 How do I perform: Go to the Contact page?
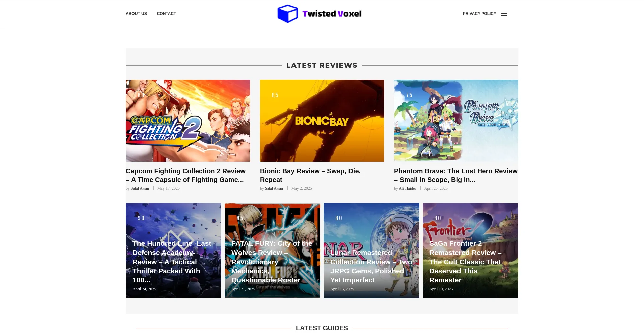(166, 14)
